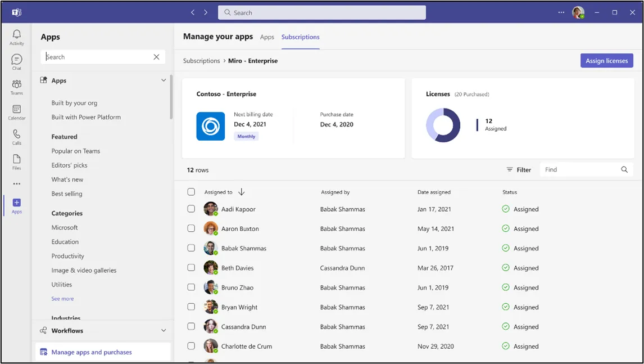The height and width of the screenshot is (364, 644).
Task: Click the Assign licenses button
Action: tap(606, 60)
